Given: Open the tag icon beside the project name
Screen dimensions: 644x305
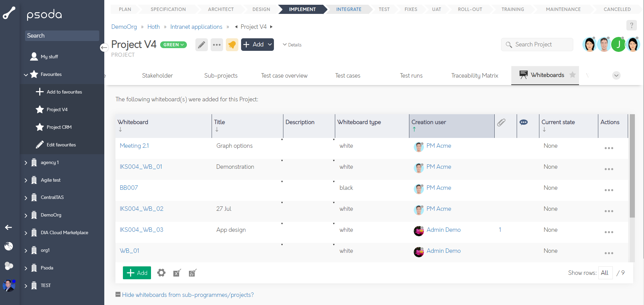Looking at the screenshot, I should (x=232, y=44).
